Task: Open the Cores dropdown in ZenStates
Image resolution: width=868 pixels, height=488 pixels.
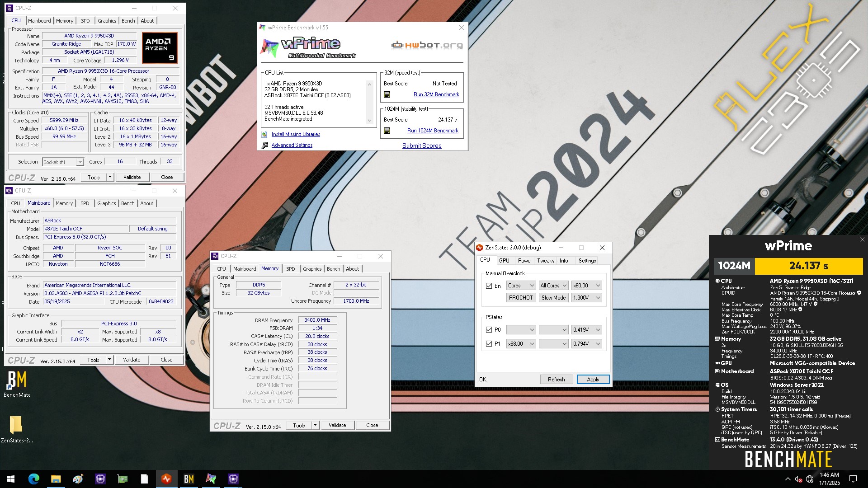Action: pos(521,286)
